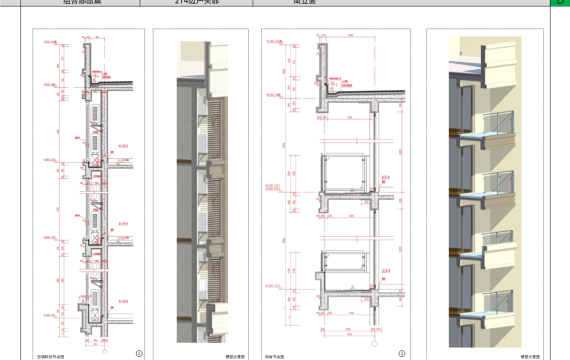Open the slim louvered facade 3D rendering
The width and height of the screenshot is (570, 360).
pyautogui.click(x=202, y=192)
